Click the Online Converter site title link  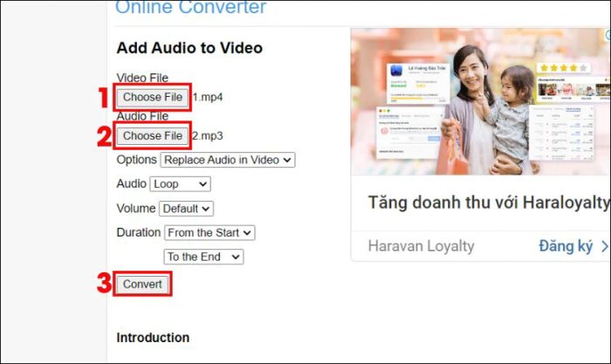(191, 9)
